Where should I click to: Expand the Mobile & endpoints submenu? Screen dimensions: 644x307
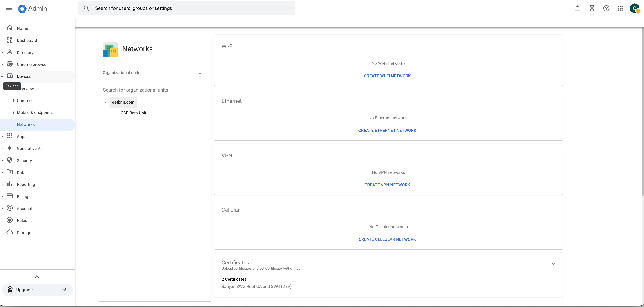pyautogui.click(x=14, y=113)
